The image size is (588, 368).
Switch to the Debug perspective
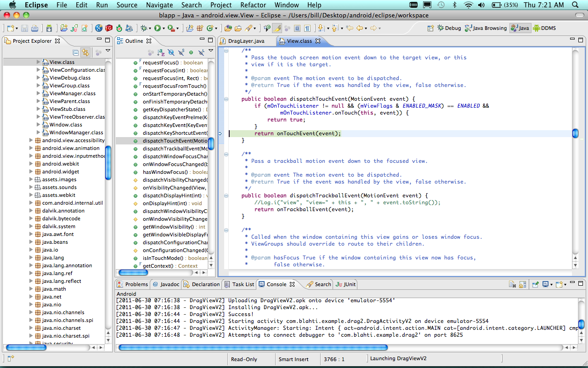(449, 28)
